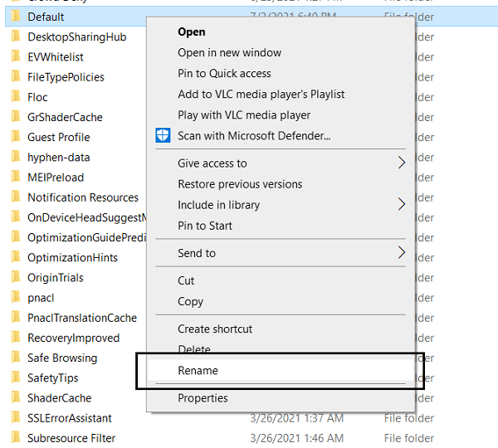This screenshot has width=498, height=448.
Task: Select the DesktopSharingHub folder icon
Action: pos(16,37)
